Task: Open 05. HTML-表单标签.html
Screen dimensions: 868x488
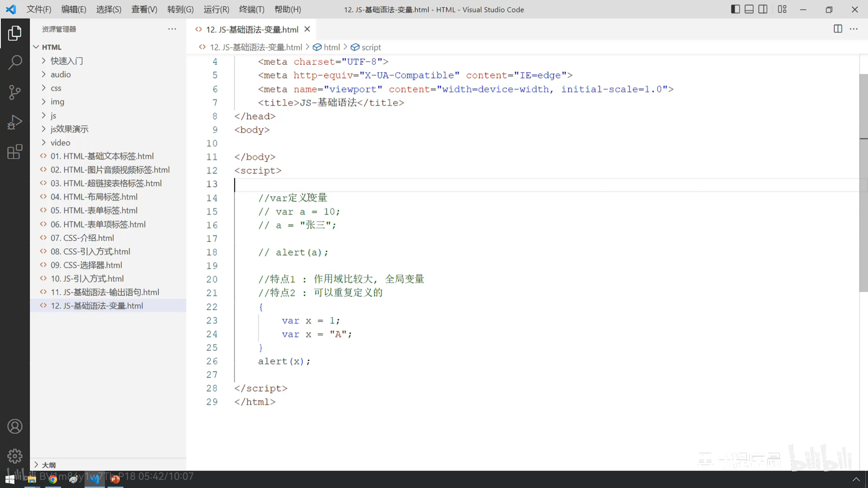Action: pyautogui.click(x=108, y=210)
